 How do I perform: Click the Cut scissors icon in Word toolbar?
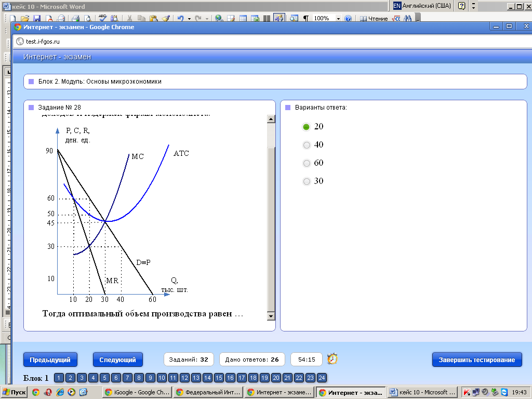[129, 18]
